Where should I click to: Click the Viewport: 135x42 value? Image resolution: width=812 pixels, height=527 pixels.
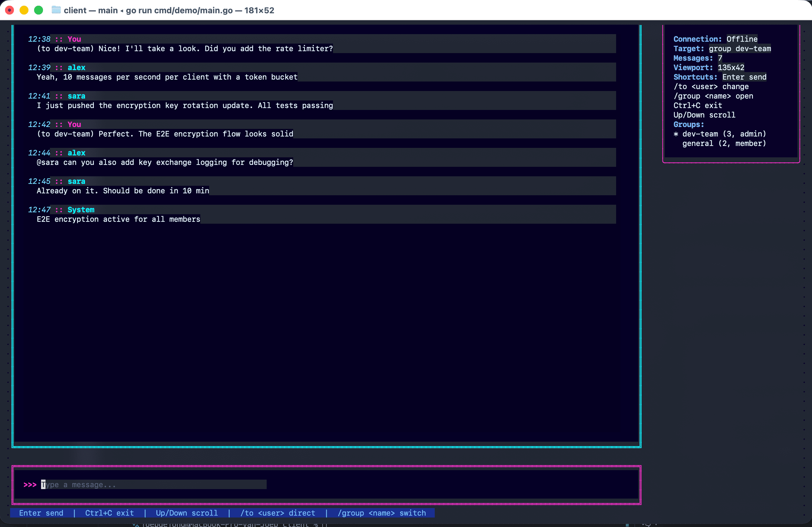click(x=731, y=68)
